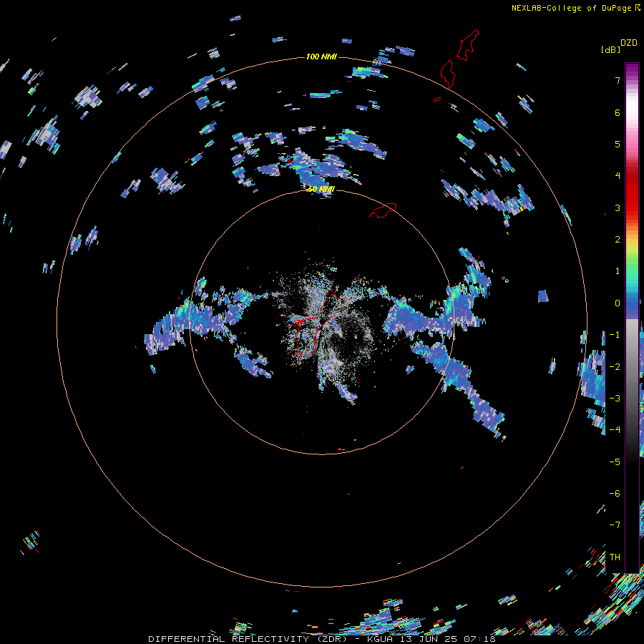Screen dimensions: 644x644
Task: Click the red Saipan island outline near the top right
Action: coord(468,45)
